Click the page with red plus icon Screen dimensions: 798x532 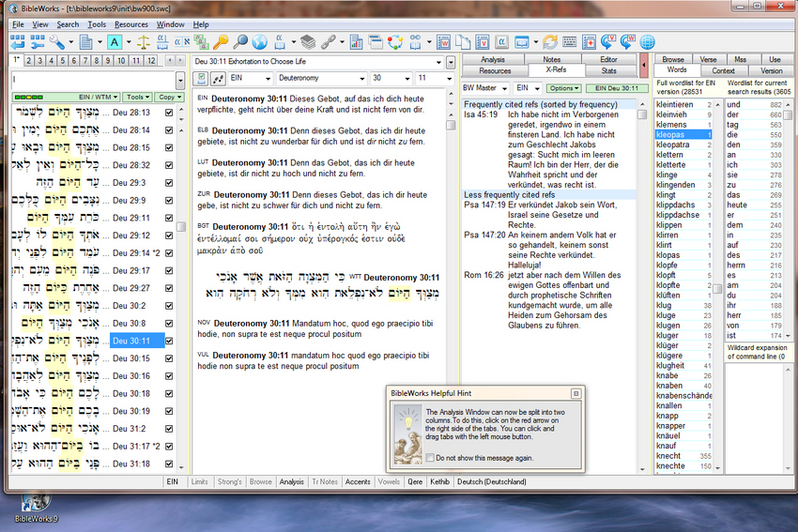[589, 41]
